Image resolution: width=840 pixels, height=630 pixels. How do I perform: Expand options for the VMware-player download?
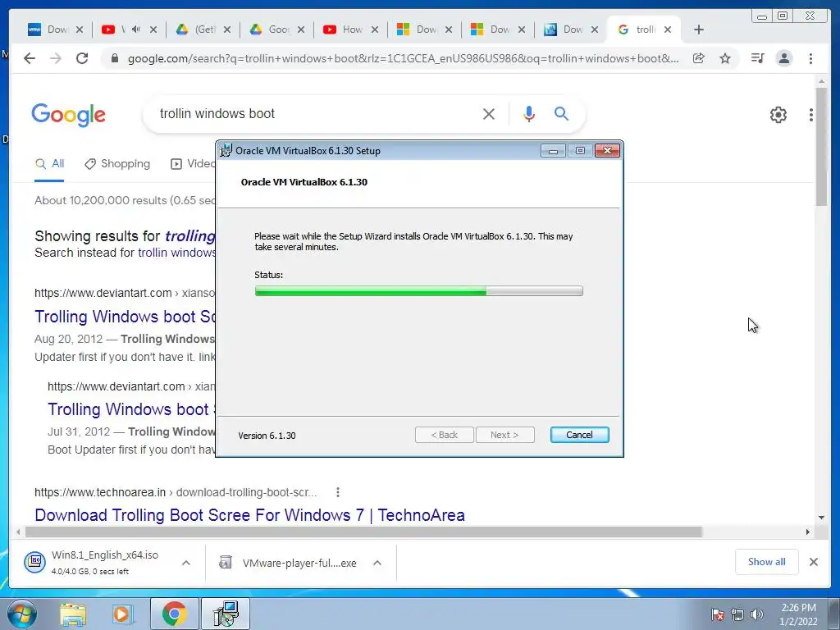click(x=377, y=563)
